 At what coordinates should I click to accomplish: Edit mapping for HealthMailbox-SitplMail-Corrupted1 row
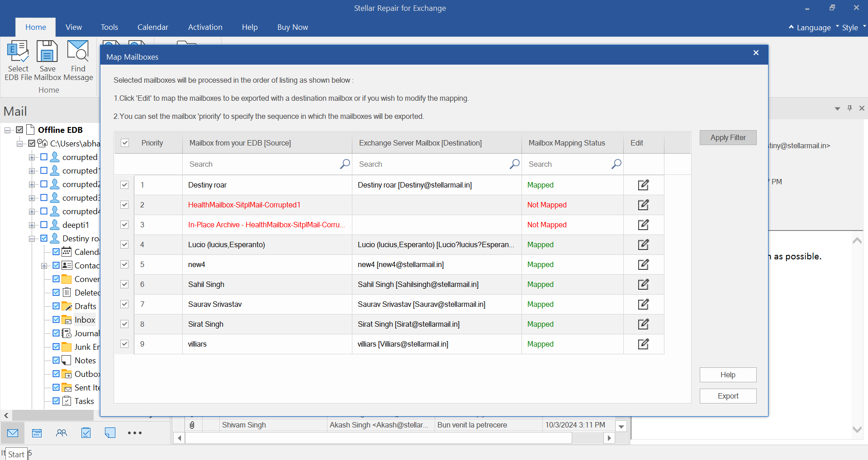(643, 205)
